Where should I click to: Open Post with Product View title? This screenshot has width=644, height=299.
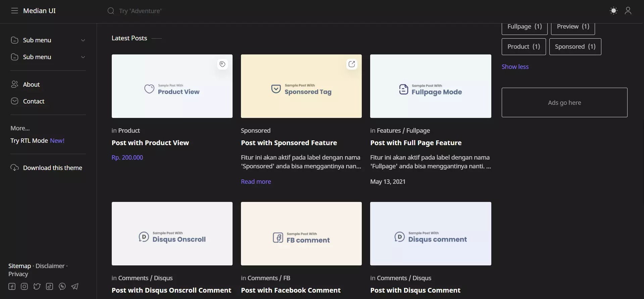(150, 143)
